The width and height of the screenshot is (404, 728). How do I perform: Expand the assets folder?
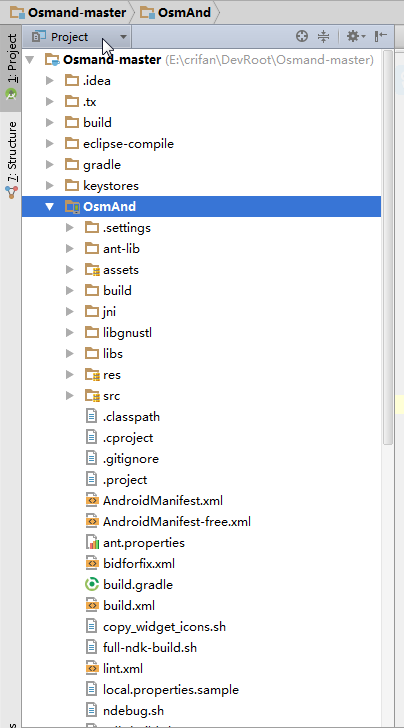coord(70,270)
